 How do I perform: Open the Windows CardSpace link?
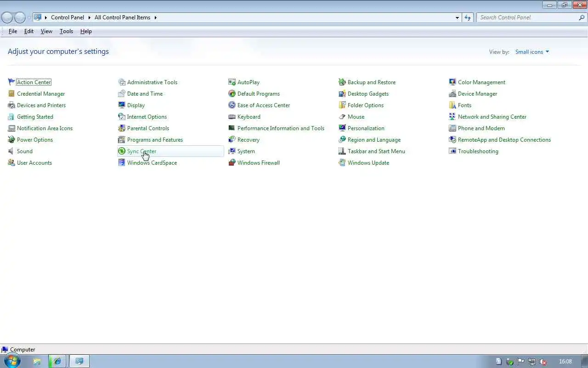click(x=152, y=163)
